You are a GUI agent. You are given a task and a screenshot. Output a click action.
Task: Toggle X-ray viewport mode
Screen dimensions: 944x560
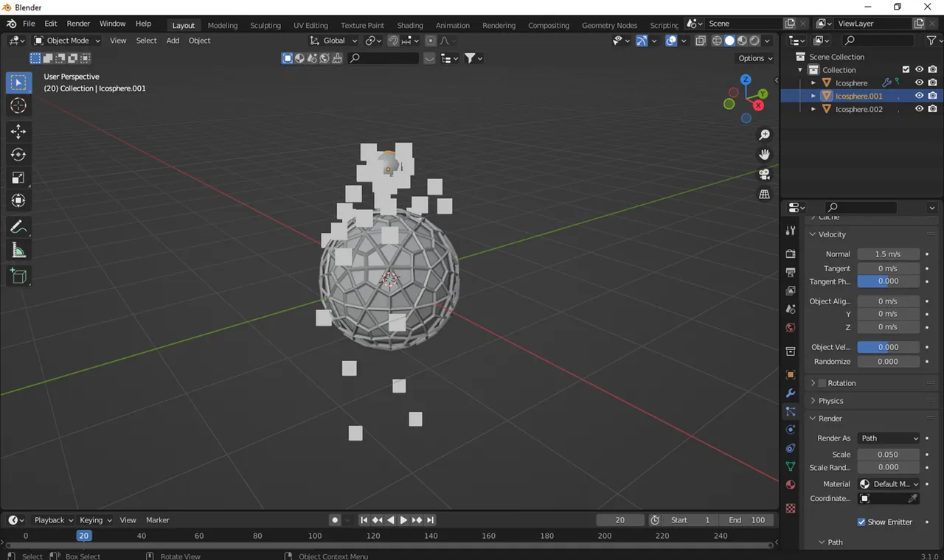[x=701, y=41]
